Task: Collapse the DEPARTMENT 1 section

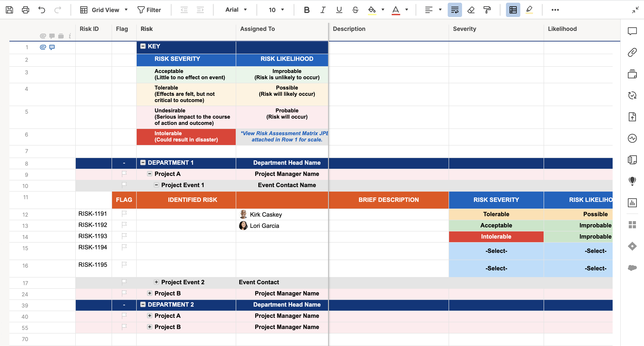Action: 143,162
